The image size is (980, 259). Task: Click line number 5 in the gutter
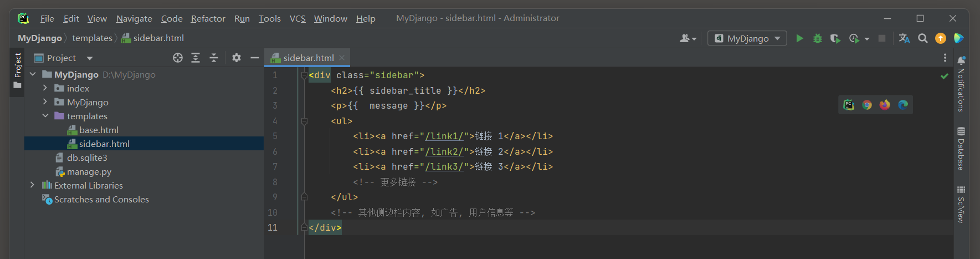tap(275, 136)
